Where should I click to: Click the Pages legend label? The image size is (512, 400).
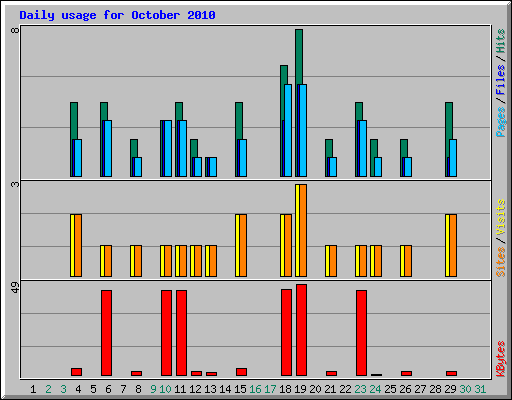point(500,122)
